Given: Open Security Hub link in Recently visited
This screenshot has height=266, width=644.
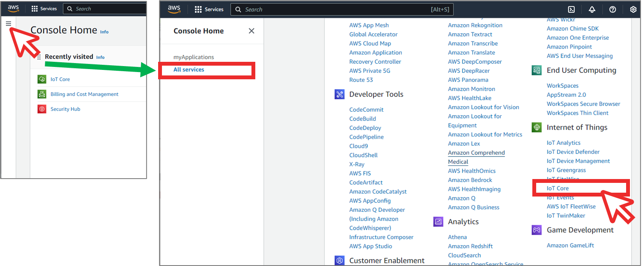Looking at the screenshot, I should 65,109.
